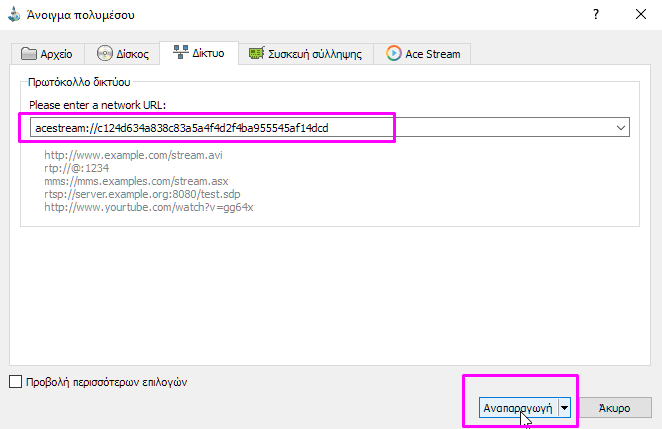
Task: Switch to the Αρχείο tab
Action: [x=49, y=54]
